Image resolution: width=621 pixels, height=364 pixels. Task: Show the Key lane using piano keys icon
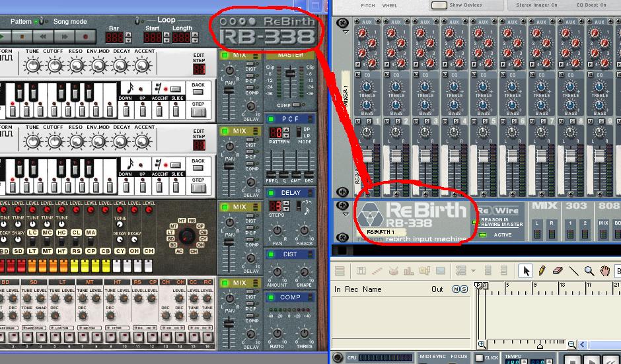[x=361, y=271]
